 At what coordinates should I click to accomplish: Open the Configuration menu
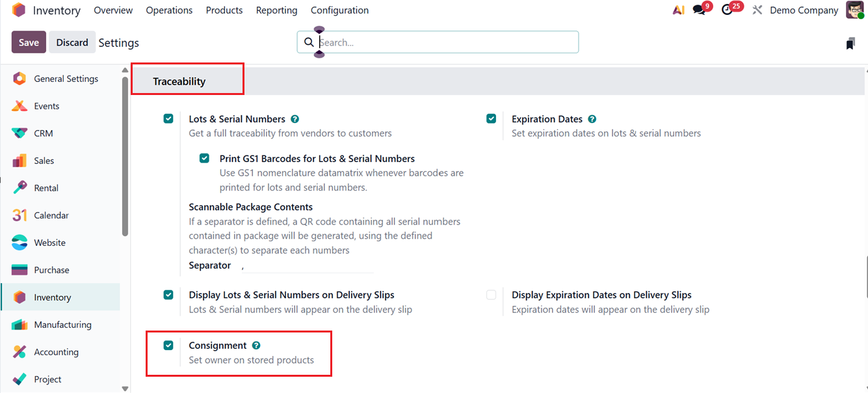click(x=339, y=10)
